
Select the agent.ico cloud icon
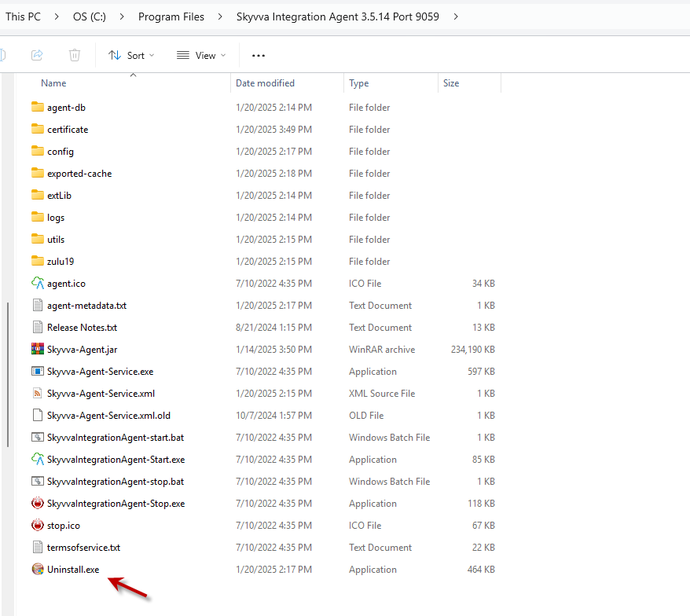click(38, 284)
